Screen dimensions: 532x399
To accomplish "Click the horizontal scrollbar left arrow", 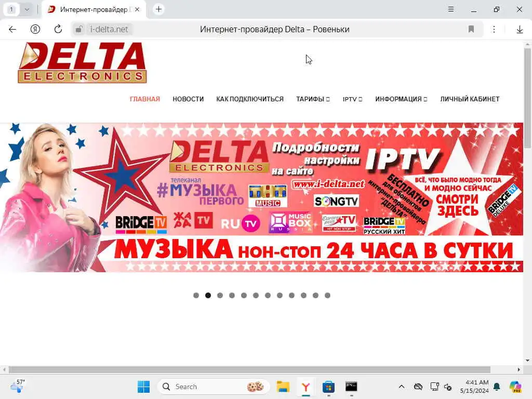I will [4, 369].
